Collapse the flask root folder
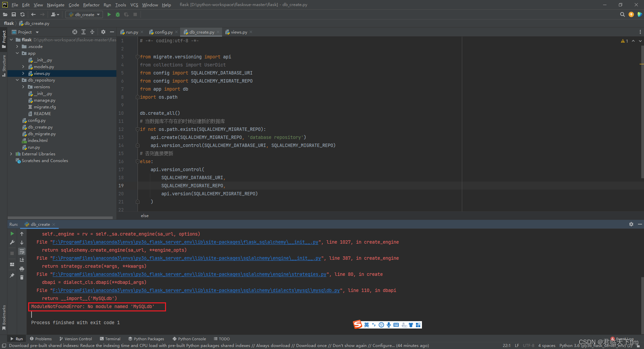 11,40
